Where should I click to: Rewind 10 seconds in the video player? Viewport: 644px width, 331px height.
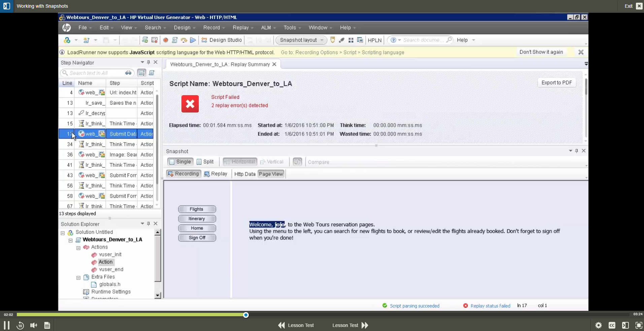20,325
